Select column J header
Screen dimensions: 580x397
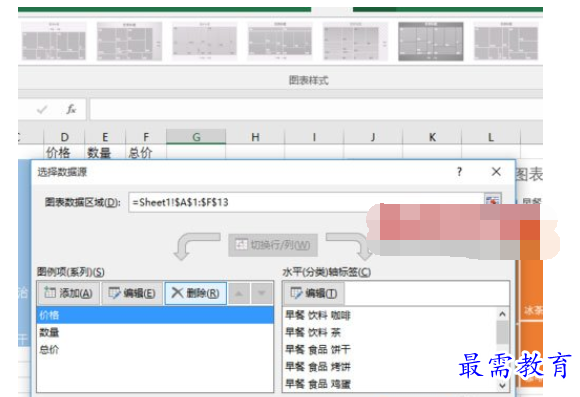click(x=373, y=137)
